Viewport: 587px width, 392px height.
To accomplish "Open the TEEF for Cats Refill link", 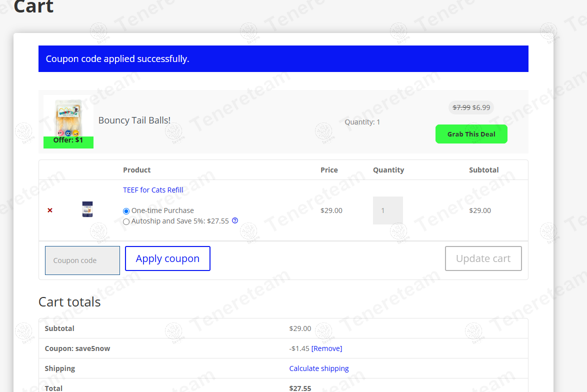I will click(153, 190).
